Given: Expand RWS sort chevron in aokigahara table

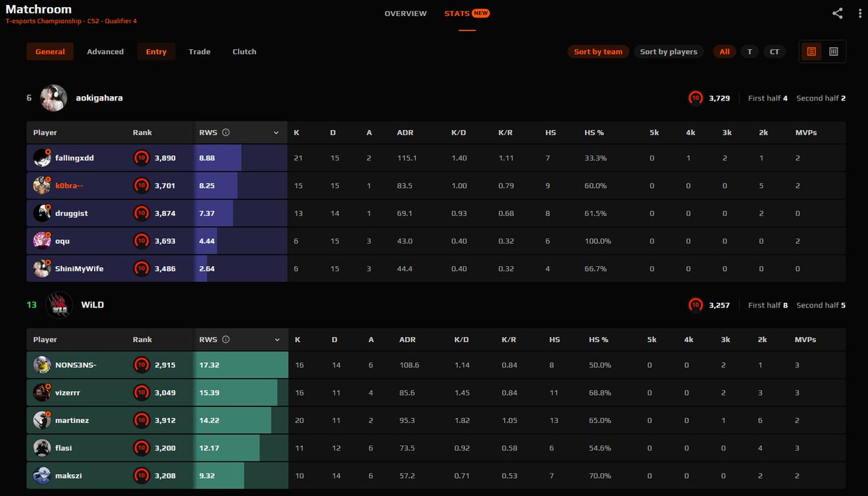Looking at the screenshot, I should click(x=276, y=133).
